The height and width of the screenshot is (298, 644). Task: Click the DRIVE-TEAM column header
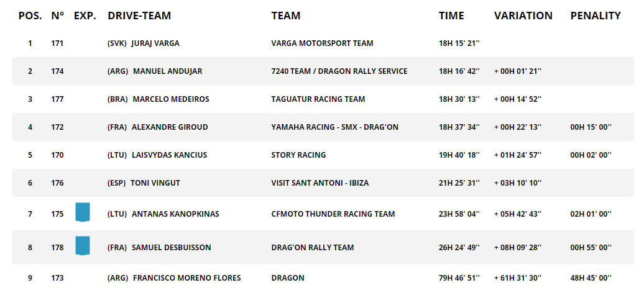tap(139, 16)
